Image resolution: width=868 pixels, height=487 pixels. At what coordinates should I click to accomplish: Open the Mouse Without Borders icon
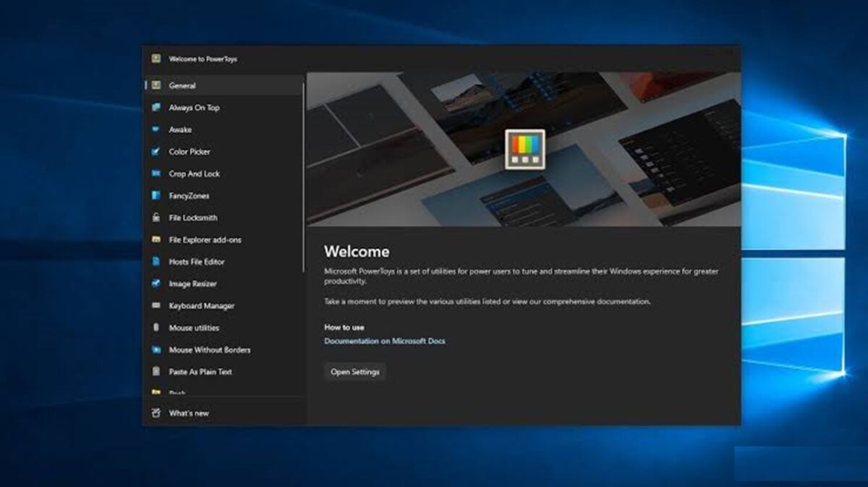156,350
